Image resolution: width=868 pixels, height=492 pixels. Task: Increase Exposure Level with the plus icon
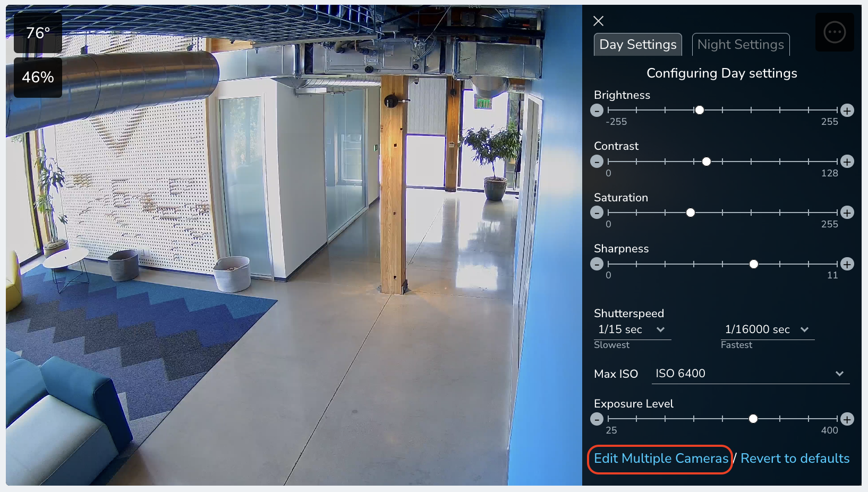coord(847,419)
